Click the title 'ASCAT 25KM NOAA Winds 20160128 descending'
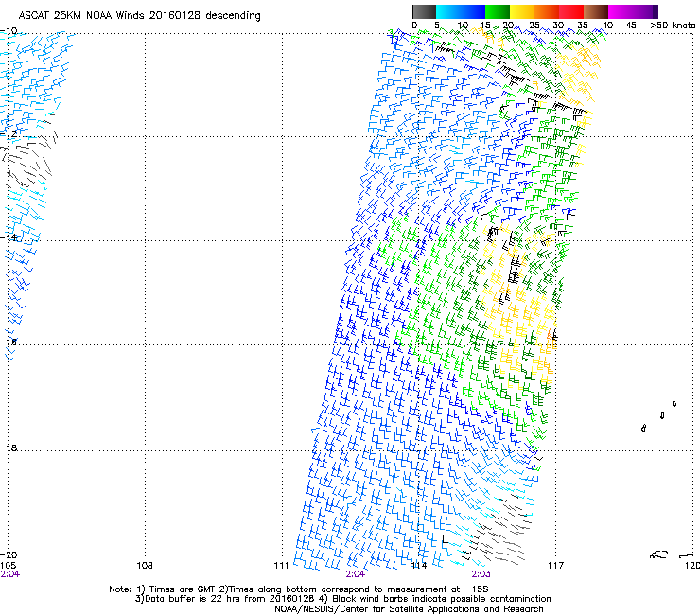This screenshot has height=615, width=700. point(139,16)
